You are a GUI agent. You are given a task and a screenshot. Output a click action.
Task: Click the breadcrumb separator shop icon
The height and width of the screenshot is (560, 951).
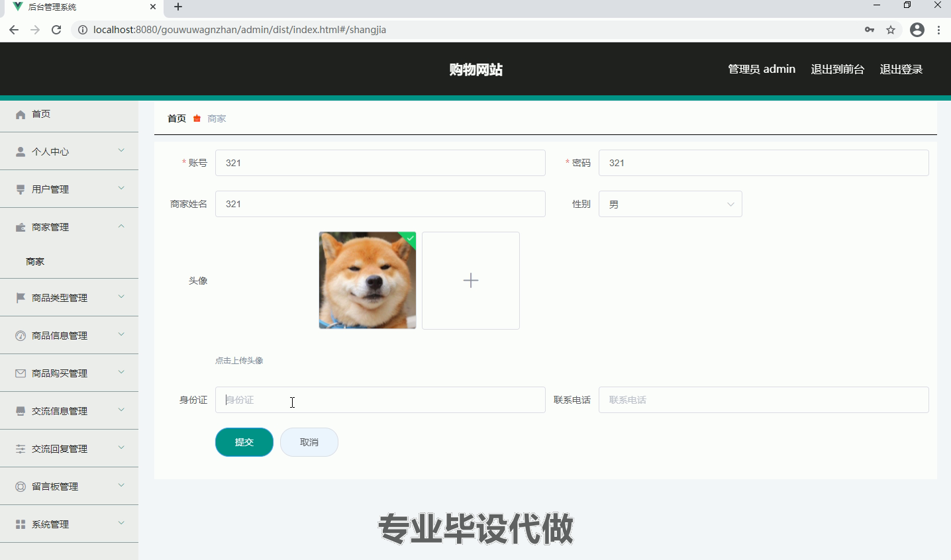point(197,118)
